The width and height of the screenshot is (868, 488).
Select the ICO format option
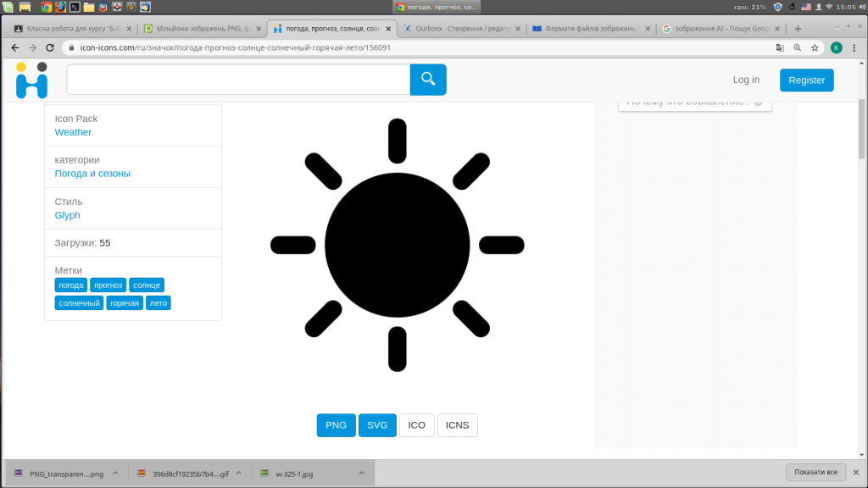pyautogui.click(x=416, y=425)
